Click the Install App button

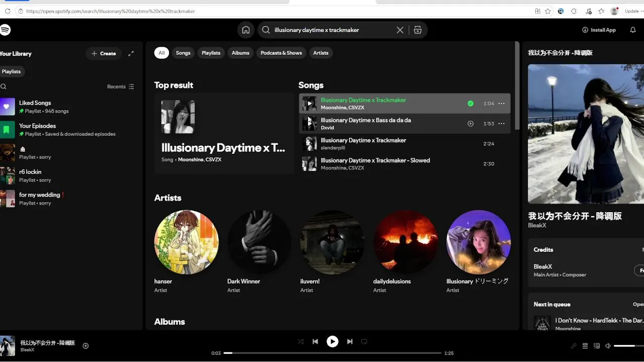pyautogui.click(x=599, y=30)
